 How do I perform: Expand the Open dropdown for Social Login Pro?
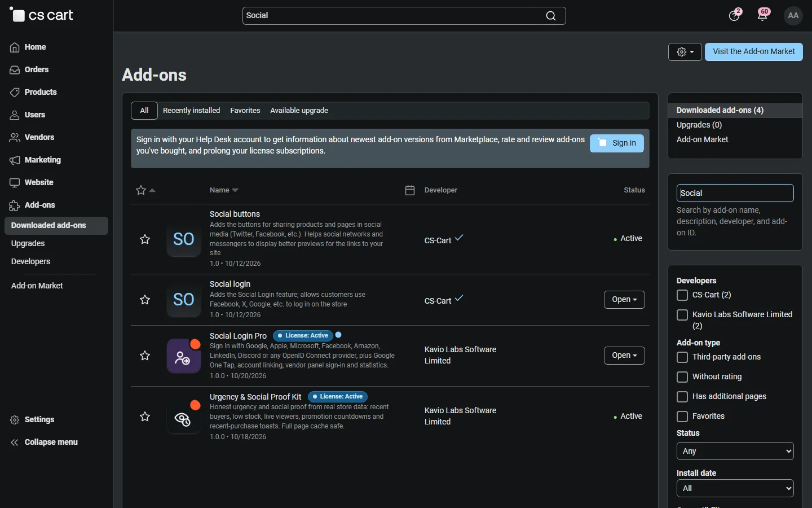(624, 356)
